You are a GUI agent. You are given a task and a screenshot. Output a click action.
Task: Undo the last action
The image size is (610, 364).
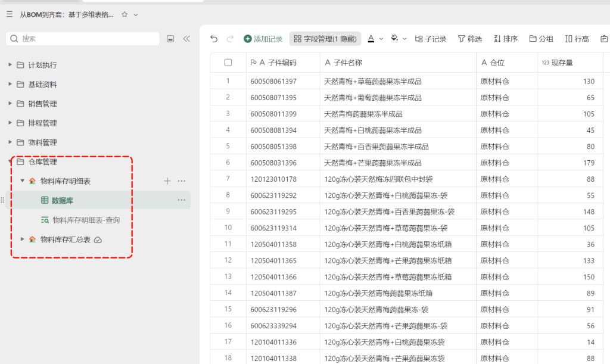214,39
